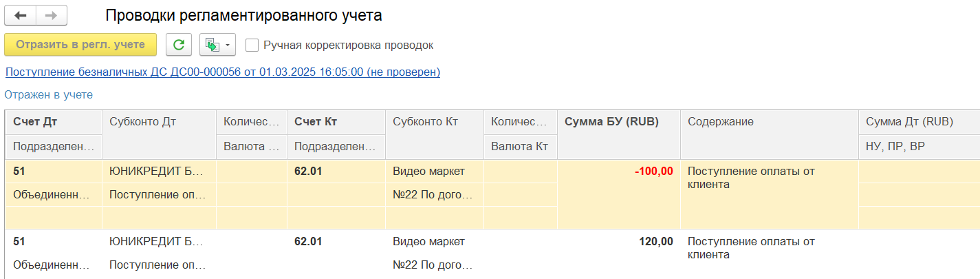This screenshot has width=980, height=279.
Task: Click the Содержание column header
Action: pos(770,122)
